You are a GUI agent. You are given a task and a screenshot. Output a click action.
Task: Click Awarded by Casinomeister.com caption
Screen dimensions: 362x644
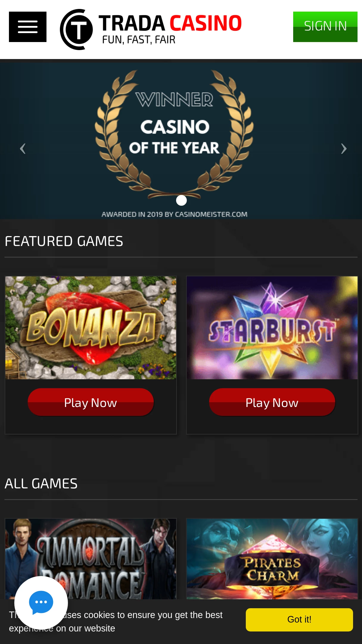175,214
